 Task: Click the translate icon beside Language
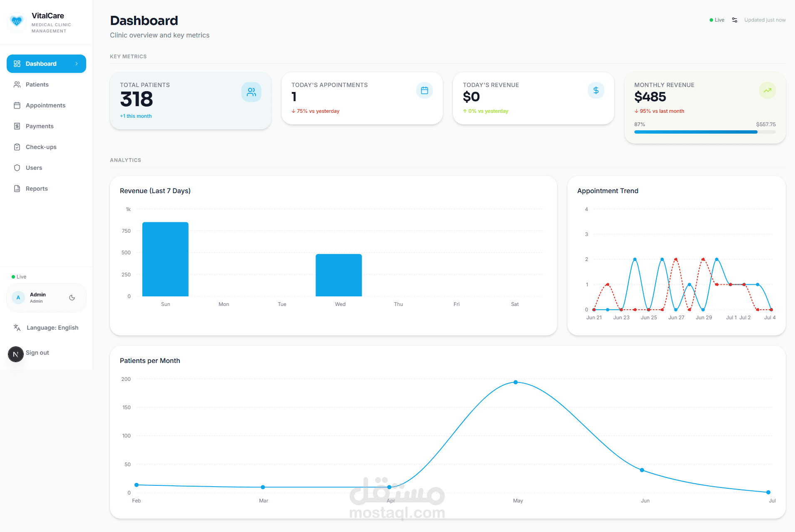tap(17, 328)
